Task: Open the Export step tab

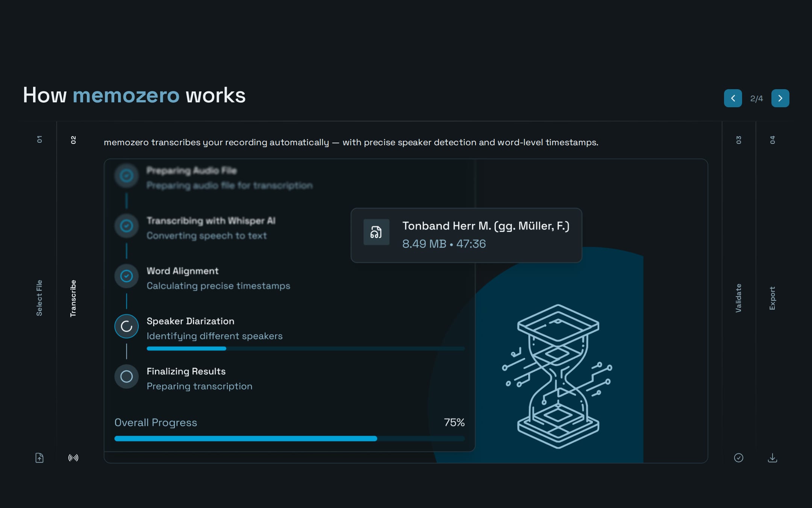Action: (x=772, y=297)
